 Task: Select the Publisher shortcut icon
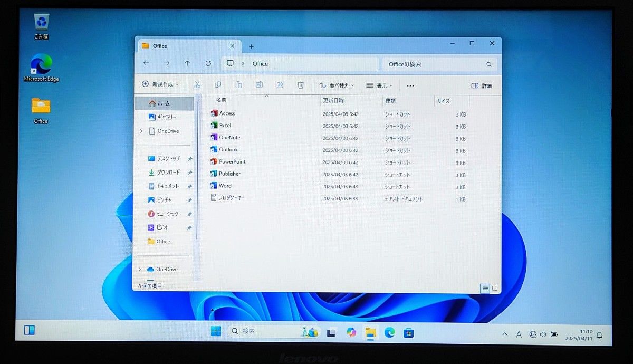click(214, 174)
